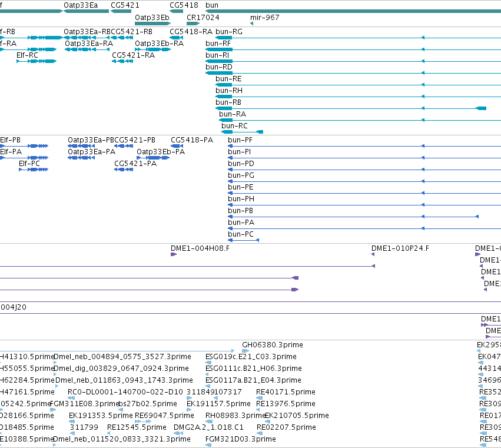Select EST RC0-DL0001-140700-022-D10
The width and height of the screenshot is (501, 448).
pos(71,398)
